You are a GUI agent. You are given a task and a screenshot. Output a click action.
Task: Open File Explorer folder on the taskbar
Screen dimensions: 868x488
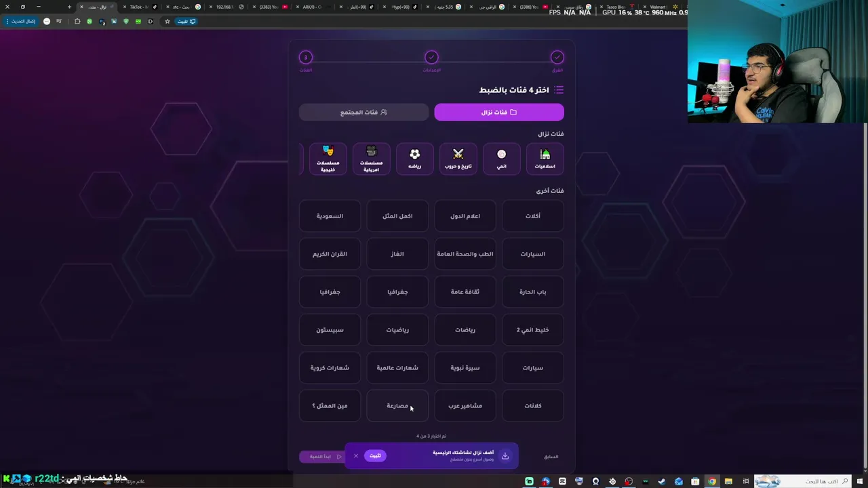click(x=728, y=481)
